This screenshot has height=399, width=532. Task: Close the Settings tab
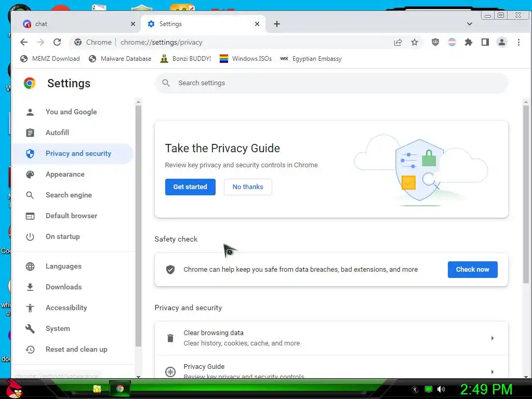tap(257, 24)
